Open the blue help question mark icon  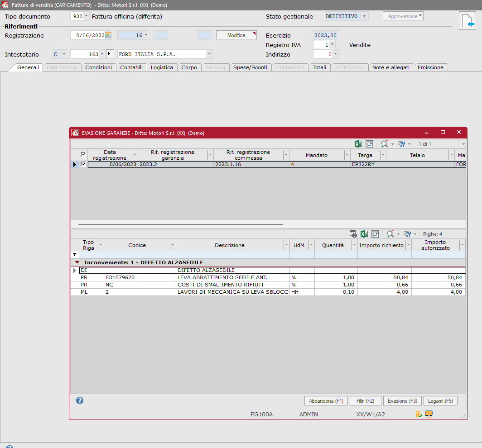coord(80,400)
